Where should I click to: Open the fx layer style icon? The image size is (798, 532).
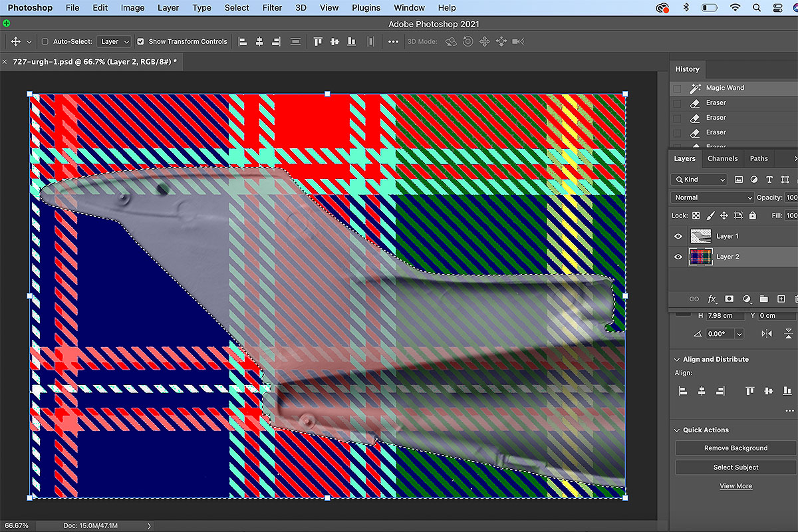(712, 299)
